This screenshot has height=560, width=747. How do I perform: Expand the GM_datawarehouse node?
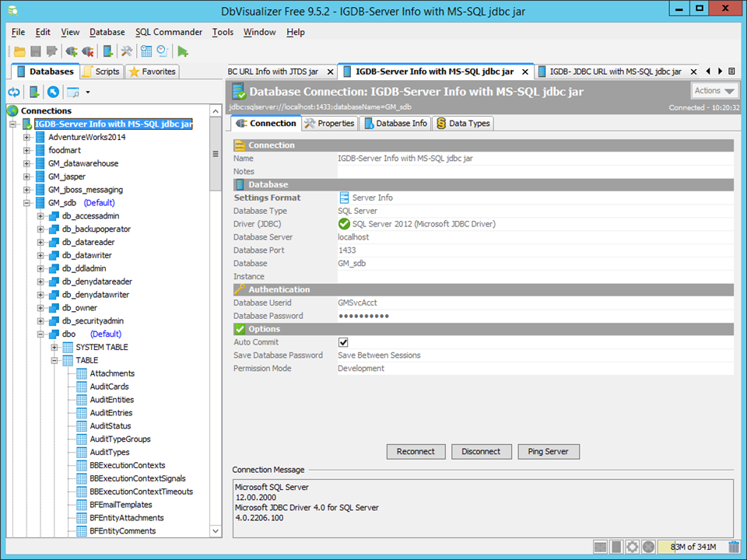click(x=26, y=164)
